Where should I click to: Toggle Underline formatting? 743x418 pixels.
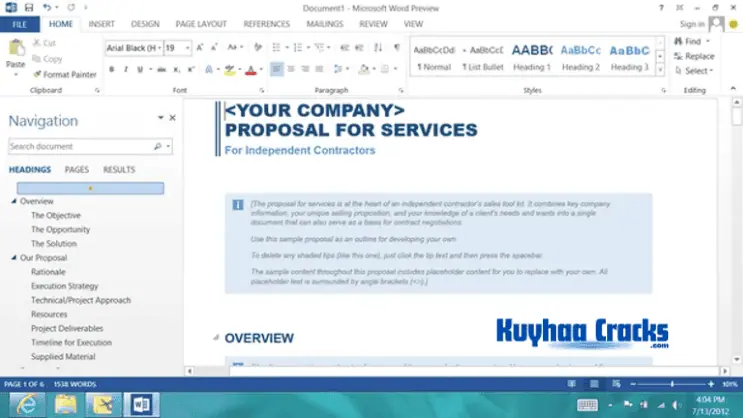[x=141, y=70]
